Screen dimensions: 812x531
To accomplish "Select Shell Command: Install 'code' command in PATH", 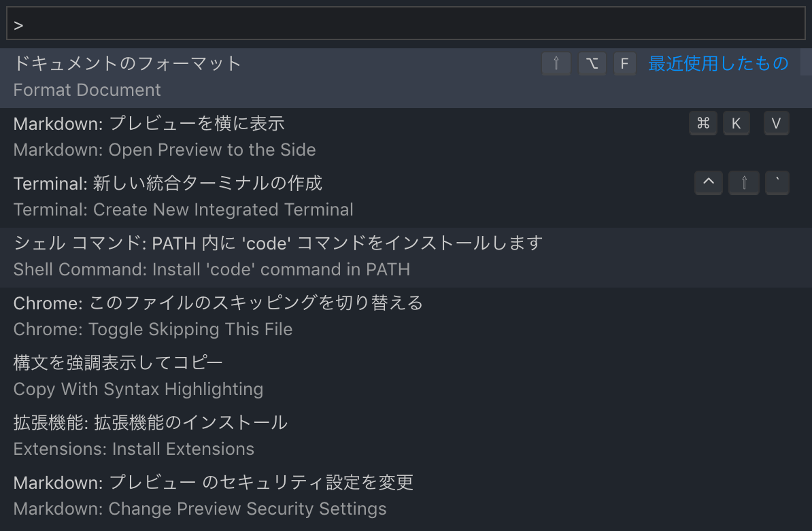I will (272, 256).
